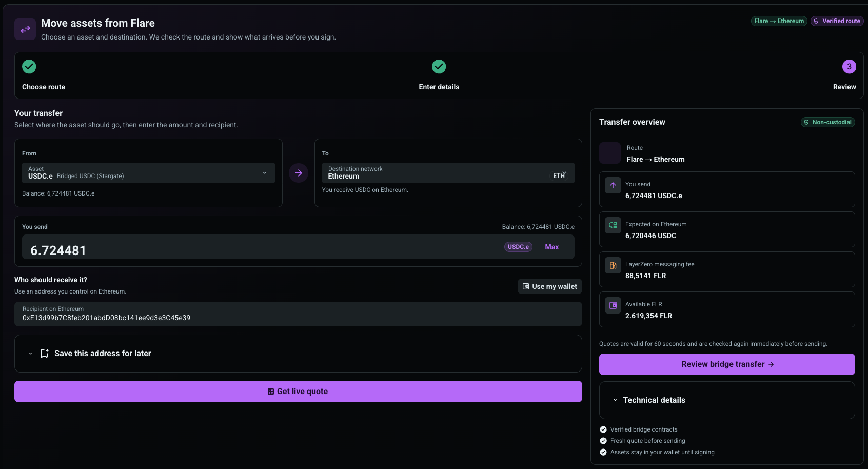
Task: Click the Enter details completed checkmark
Action: tap(439, 66)
